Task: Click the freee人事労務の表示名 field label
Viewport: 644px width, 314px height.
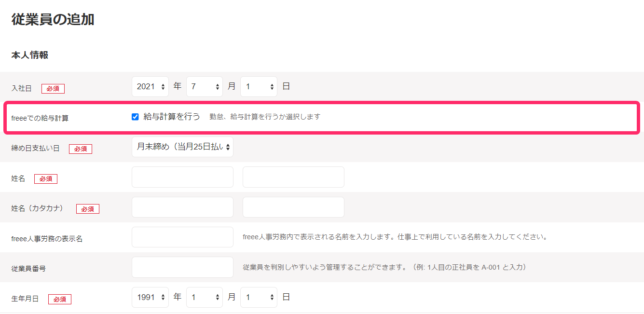Action: tap(47, 239)
